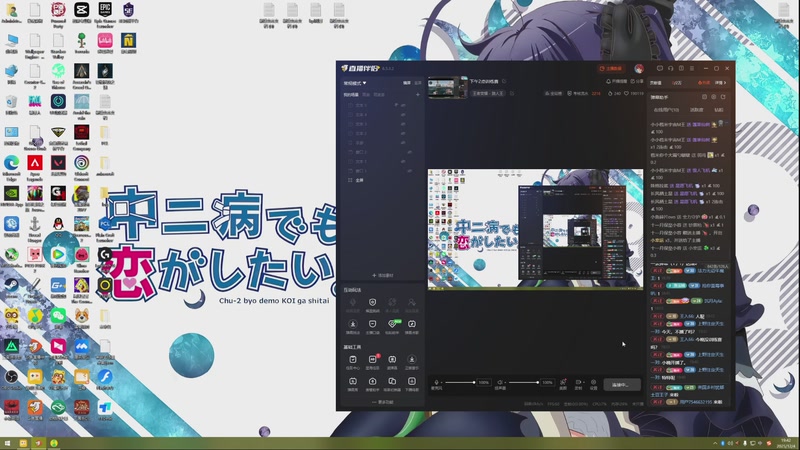
Task: Click the live preview canvas
Action: coord(535,229)
